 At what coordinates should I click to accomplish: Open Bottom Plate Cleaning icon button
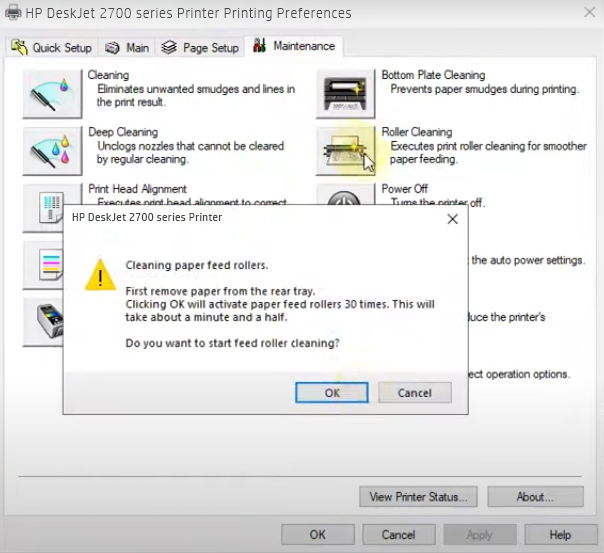pyautogui.click(x=346, y=94)
